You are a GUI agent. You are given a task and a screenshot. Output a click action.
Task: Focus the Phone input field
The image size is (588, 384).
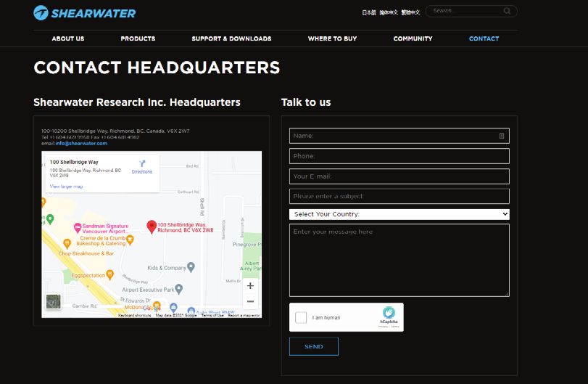coord(399,156)
